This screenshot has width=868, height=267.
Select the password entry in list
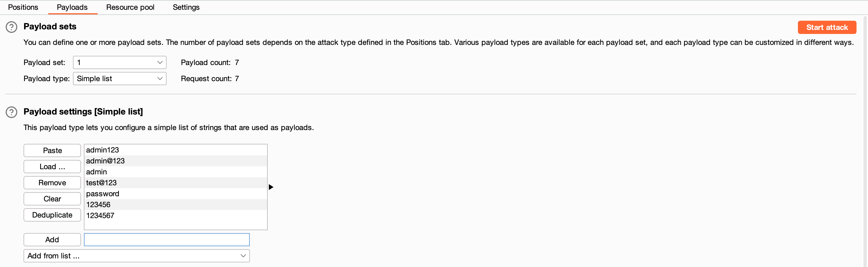pos(175,194)
